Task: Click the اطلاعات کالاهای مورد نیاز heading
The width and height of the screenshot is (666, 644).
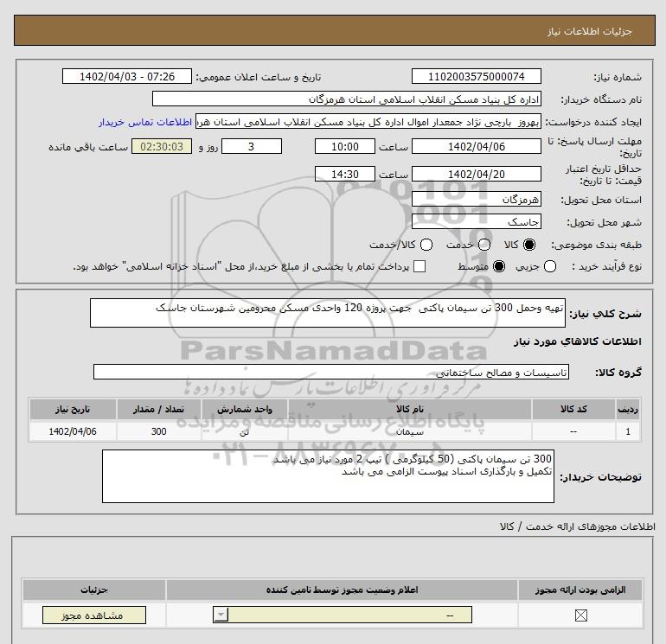Action: [x=578, y=341]
